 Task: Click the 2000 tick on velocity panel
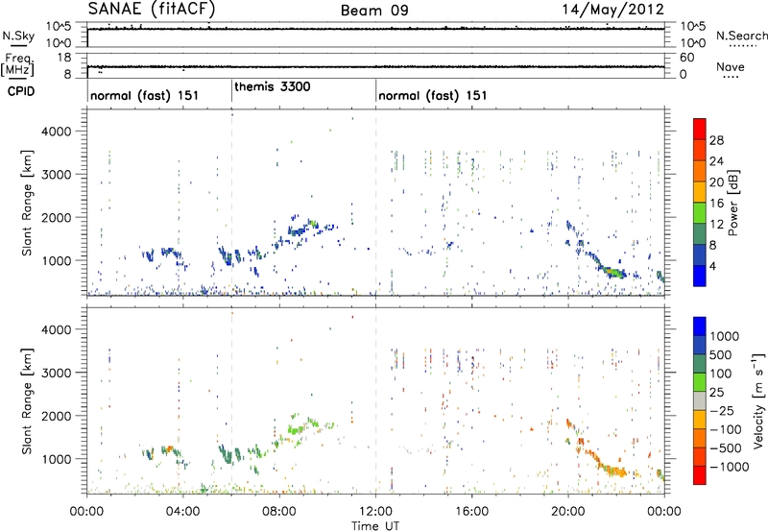click(x=56, y=416)
